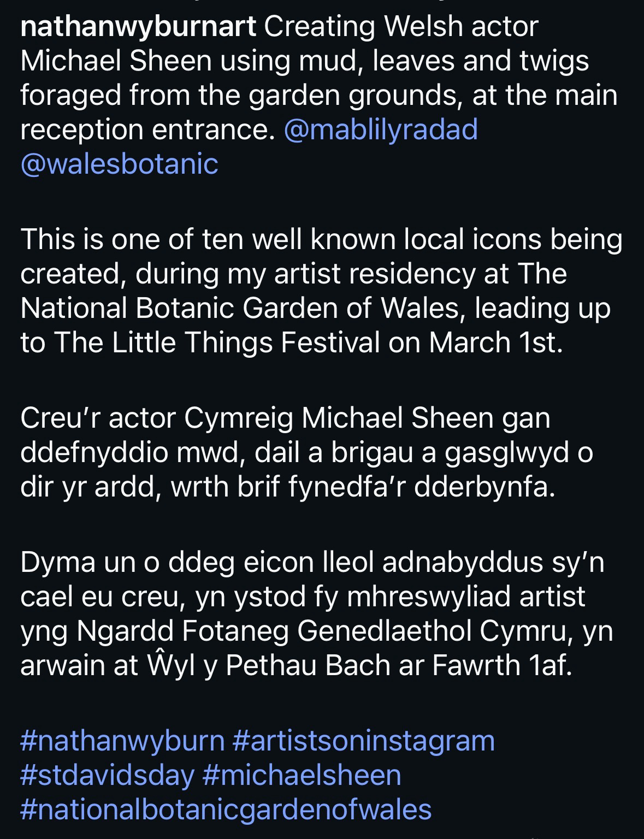The height and width of the screenshot is (839, 644).
Task: Click the 'reception entrance.' caption text
Action: pos(147,129)
